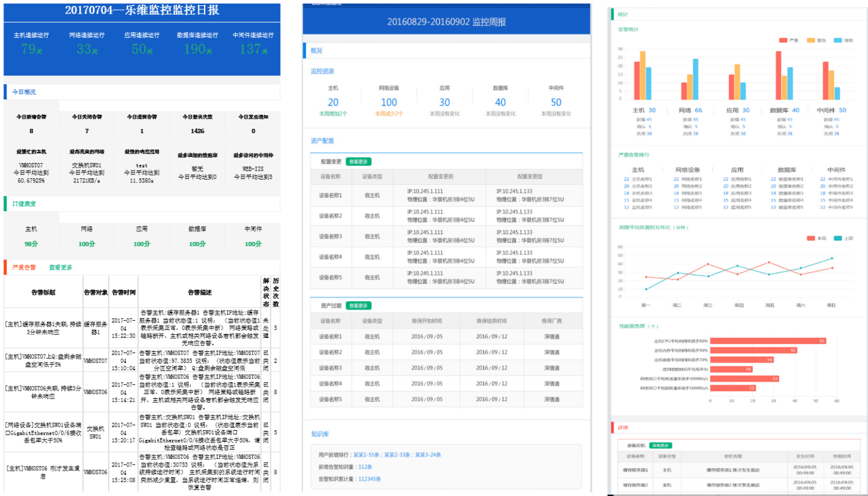This screenshot has width=868, height=496.
Task: Click the 配置变更前 column header
Action: [440, 177]
